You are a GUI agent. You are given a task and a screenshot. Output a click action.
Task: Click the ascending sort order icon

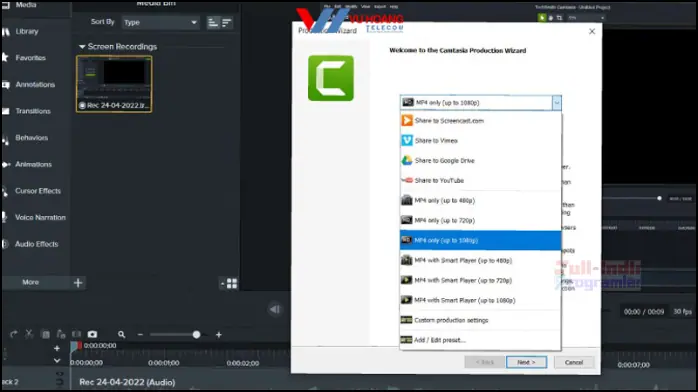213,23
